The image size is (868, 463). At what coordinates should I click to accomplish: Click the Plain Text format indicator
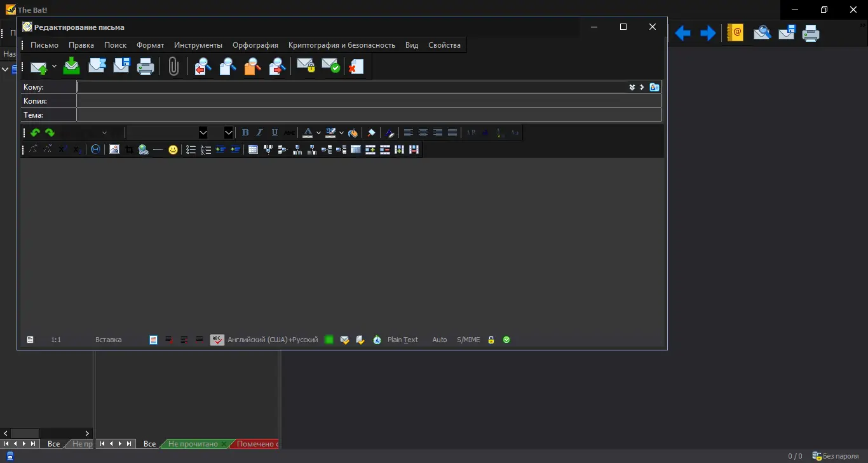point(403,340)
